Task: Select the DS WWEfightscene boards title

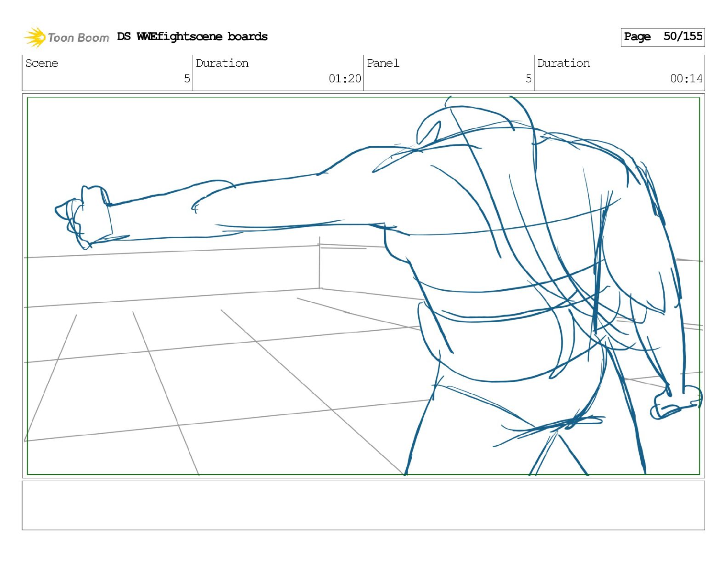Action: (x=192, y=37)
